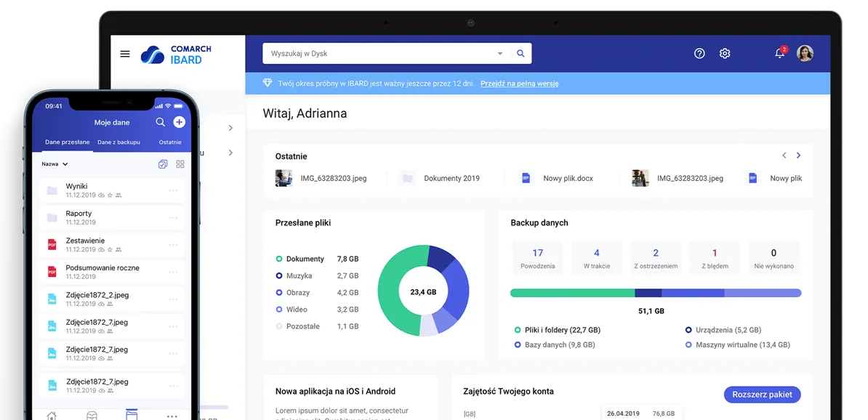
Task: Click the Comarch IBARD logo
Action: click(x=176, y=54)
